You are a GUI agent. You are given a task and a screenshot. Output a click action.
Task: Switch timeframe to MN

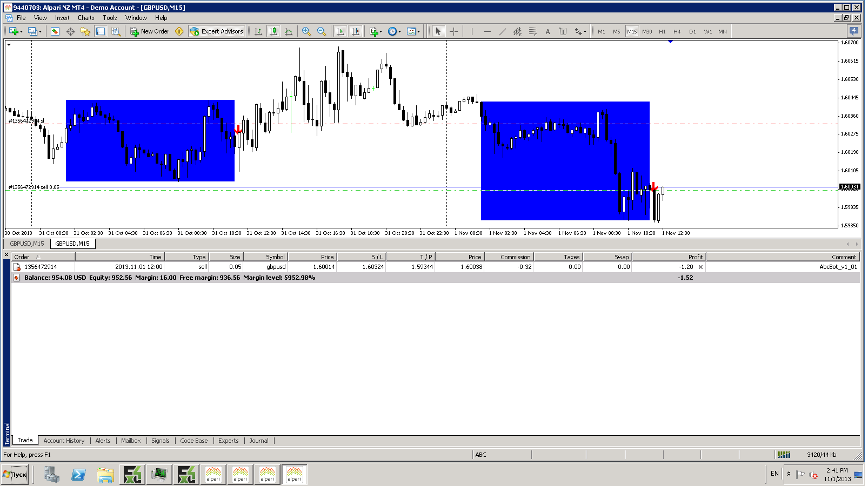pyautogui.click(x=723, y=31)
